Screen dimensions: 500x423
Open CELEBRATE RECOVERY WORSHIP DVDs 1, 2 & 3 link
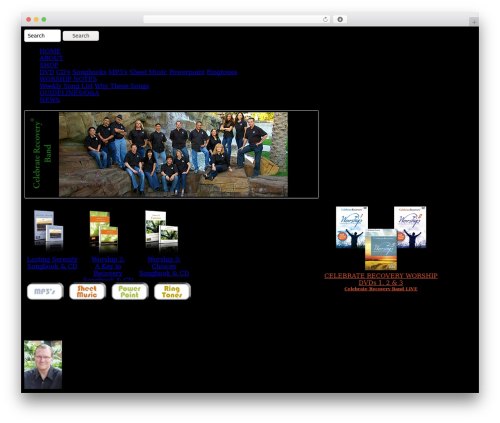pos(381,279)
